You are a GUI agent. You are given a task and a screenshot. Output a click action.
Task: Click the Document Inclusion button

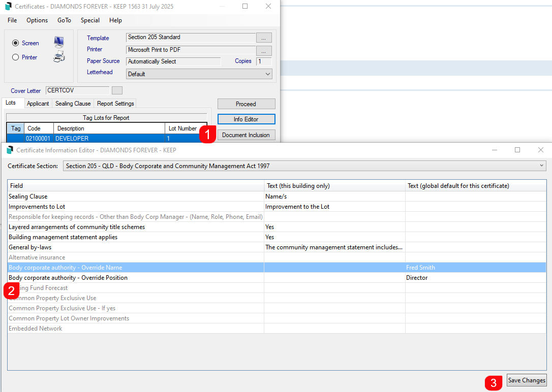[246, 135]
